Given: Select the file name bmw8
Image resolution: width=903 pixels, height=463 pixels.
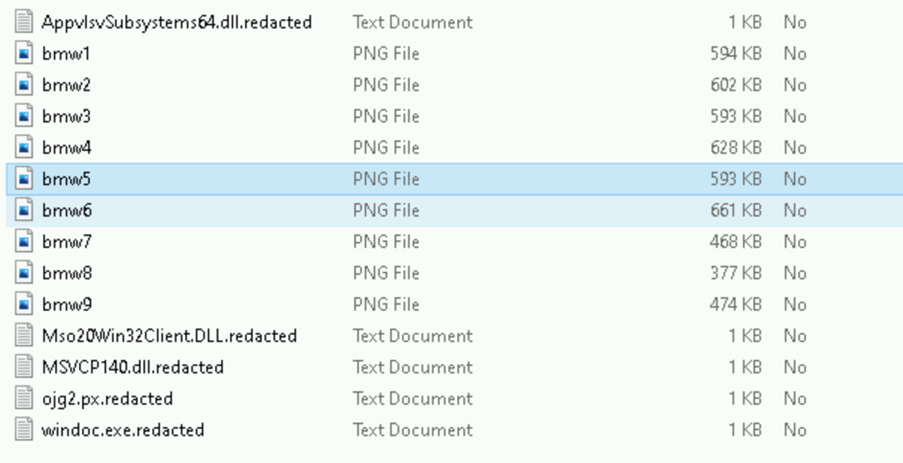Looking at the screenshot, I should (x=67, y=273).
